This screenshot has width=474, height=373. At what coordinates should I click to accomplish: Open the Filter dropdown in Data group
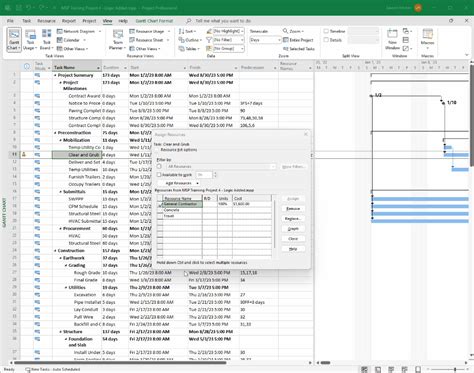tap(228, 40)
